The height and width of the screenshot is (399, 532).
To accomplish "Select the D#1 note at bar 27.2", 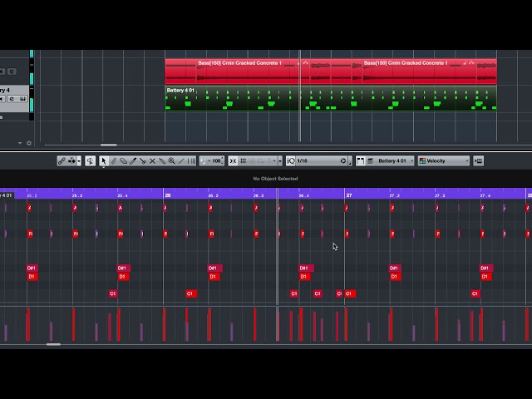I will click(394, 268).
